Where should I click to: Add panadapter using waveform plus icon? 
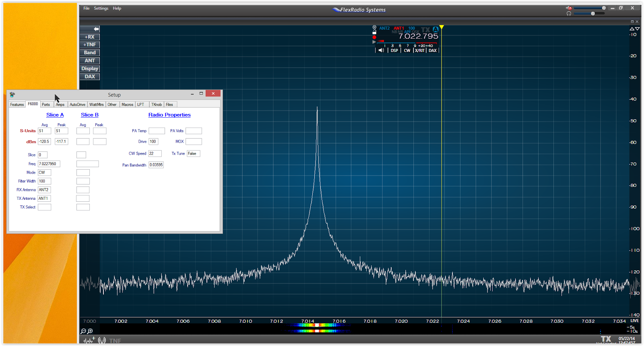click(x=89, y=340)
